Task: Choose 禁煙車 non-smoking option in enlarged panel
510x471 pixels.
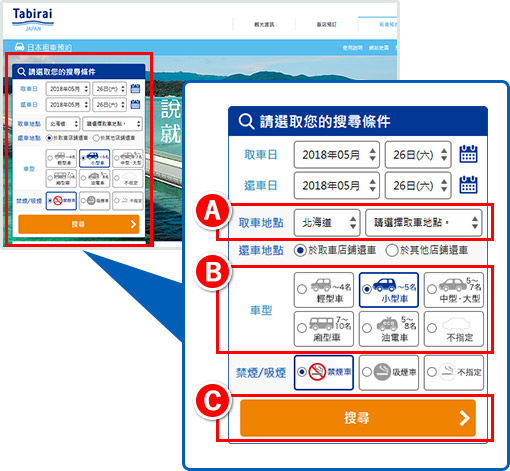Action: tap(324, 372)
